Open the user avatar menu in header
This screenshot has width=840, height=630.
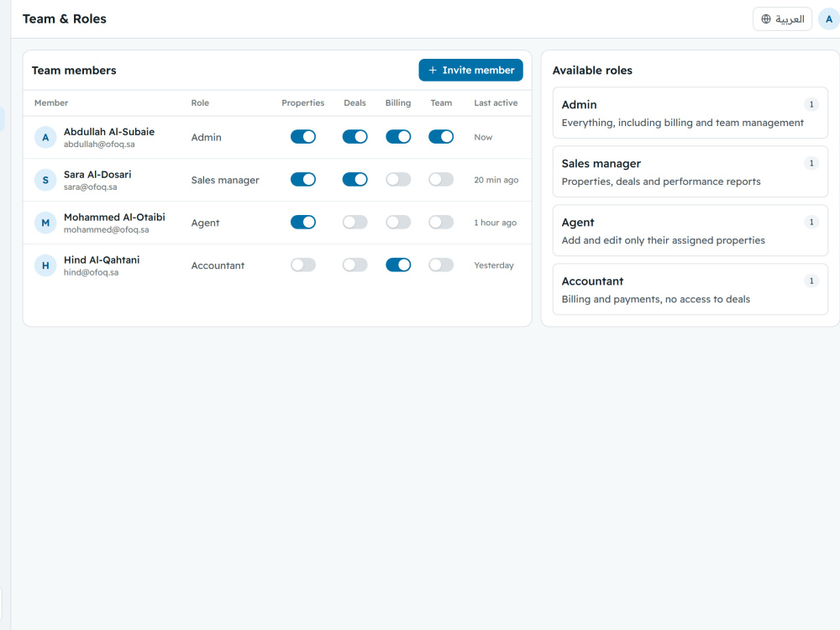(x=829, y=19)
